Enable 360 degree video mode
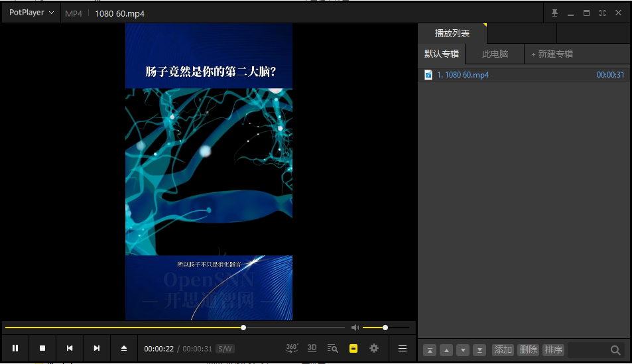 (x=292, y=348)
